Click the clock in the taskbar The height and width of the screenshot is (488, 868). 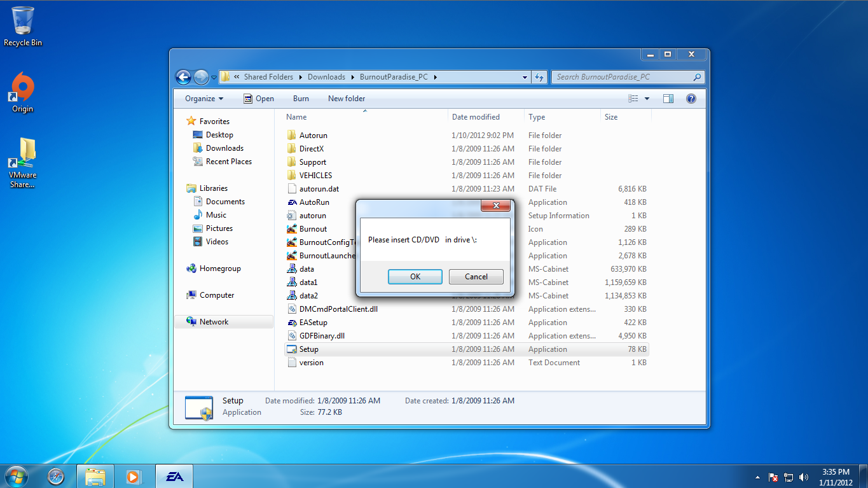836,477
